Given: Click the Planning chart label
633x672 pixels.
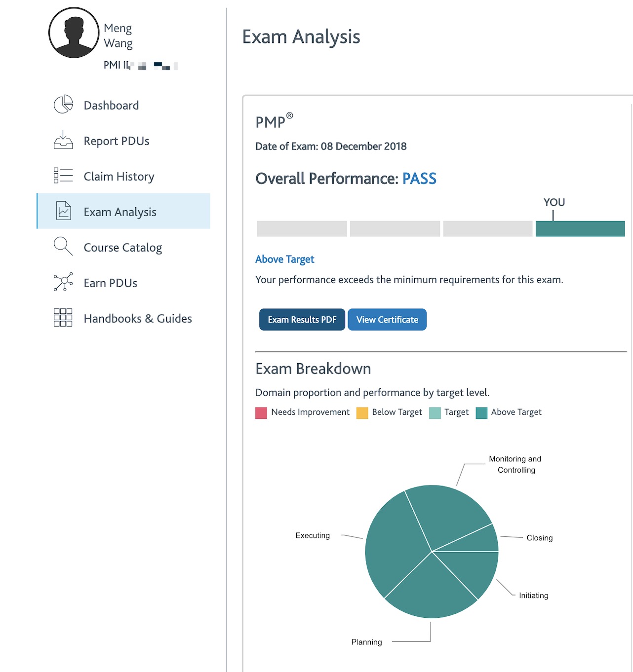Looking at the screenshot, I should [x=366, y=642].
